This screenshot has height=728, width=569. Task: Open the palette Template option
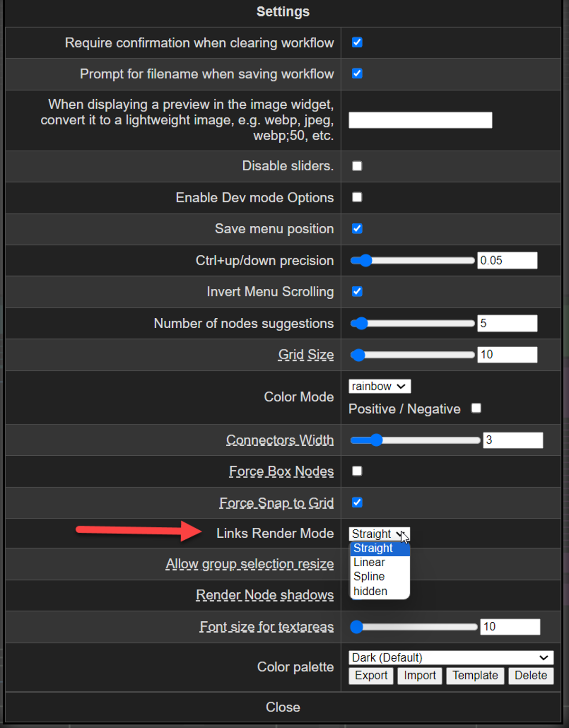(475, 675)
